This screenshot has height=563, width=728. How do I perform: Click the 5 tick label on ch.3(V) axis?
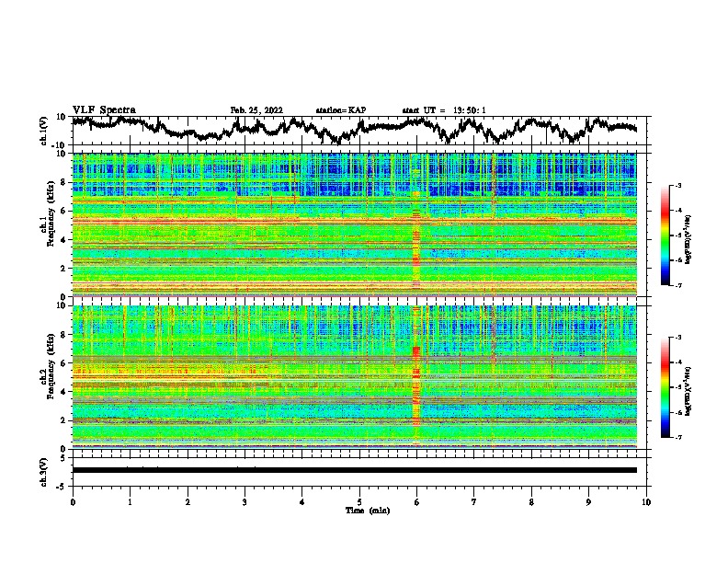63,458
